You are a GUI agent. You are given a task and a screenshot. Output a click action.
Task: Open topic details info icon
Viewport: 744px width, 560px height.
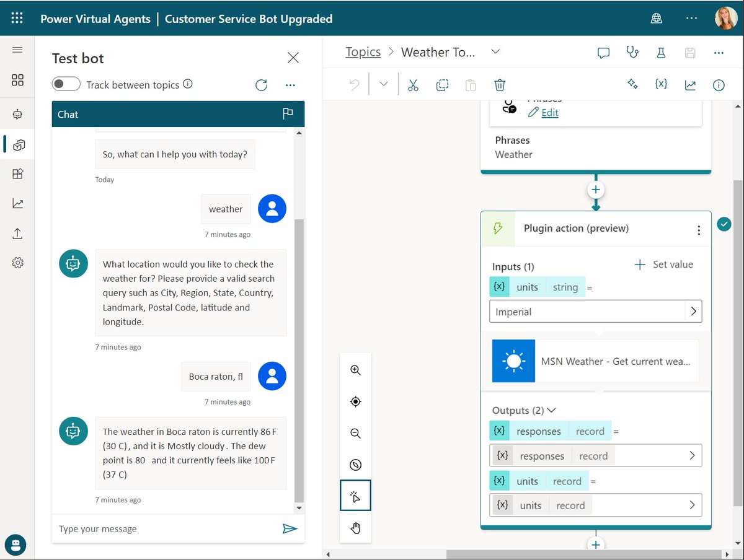[719, 85]
